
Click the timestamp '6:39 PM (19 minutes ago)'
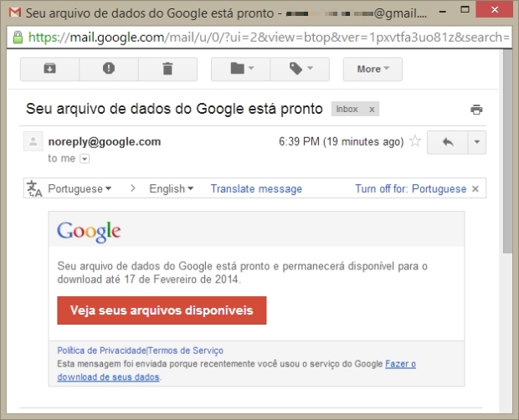pyautogui.click(x=342, y=141)
